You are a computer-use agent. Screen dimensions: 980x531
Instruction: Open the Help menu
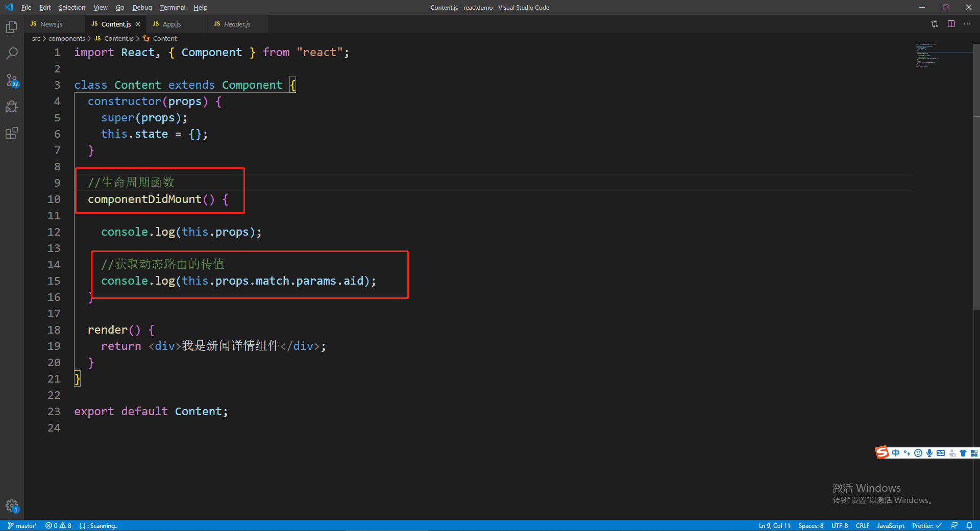click(x=200, y=7)
